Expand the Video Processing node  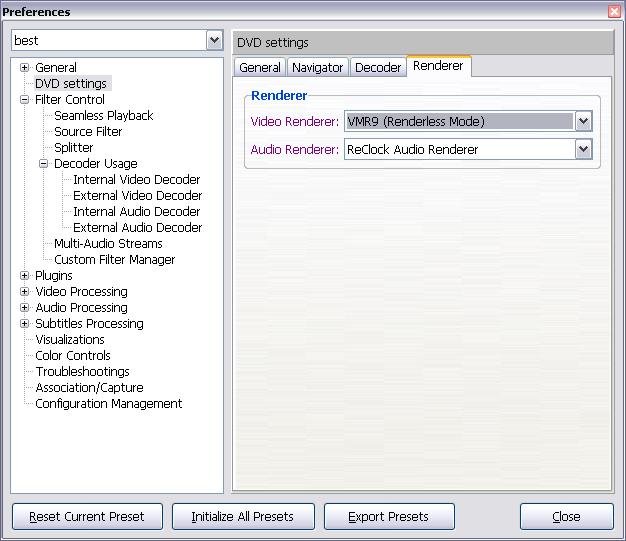pos(25,292)
